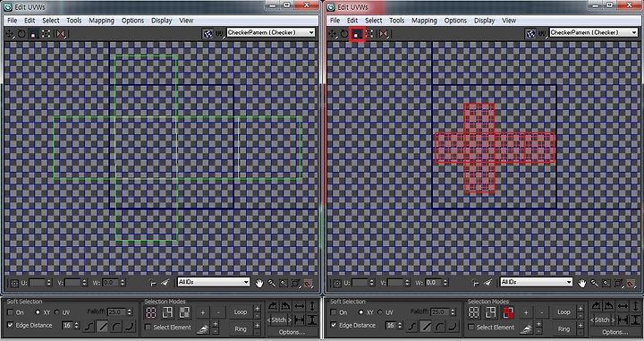The image size is (644, 341).
Task: Uncheck Edge Distance in right window
Action: click(334, 325)
